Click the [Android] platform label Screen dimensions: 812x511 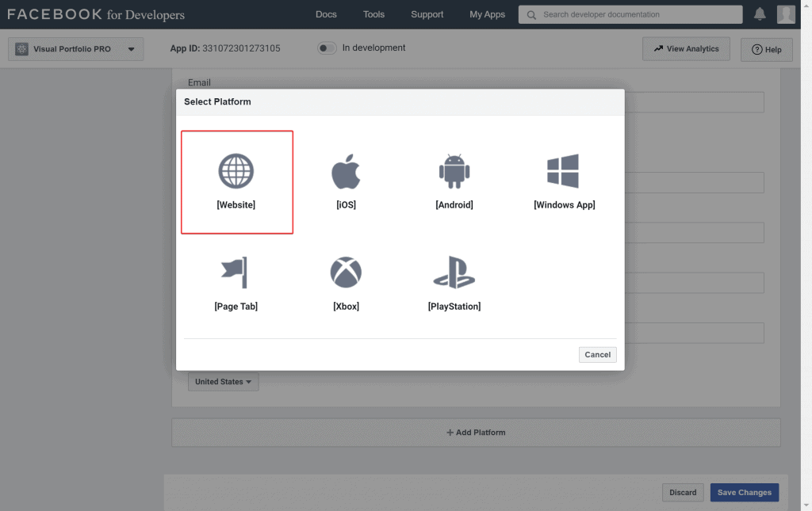click(454, 205)
